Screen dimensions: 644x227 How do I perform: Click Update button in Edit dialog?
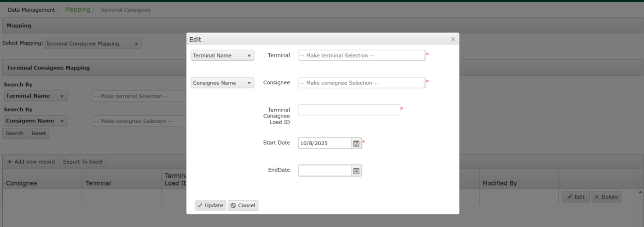210,205
